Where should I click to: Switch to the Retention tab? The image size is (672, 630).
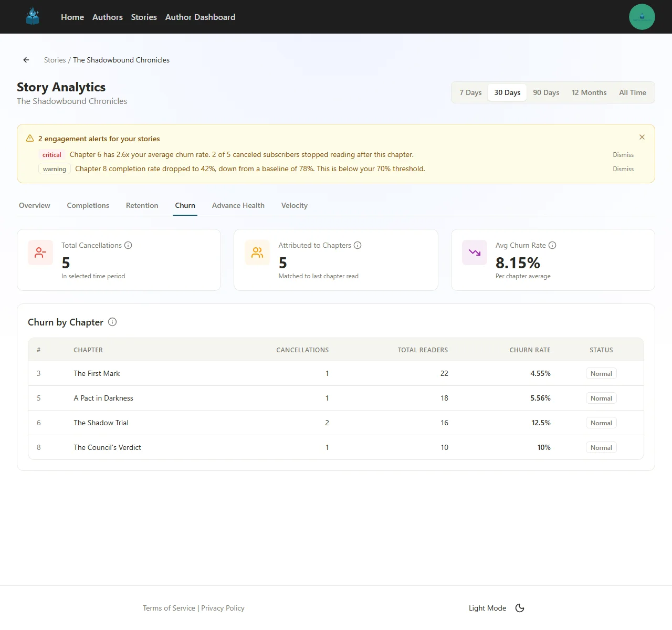[x=142, y=205]
